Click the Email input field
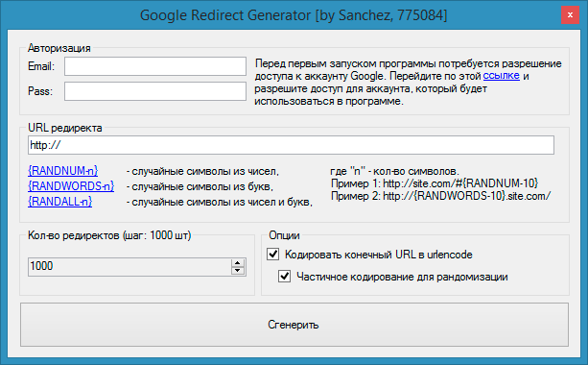The height and width of the screenshot is (365, 588). point(155,66)
